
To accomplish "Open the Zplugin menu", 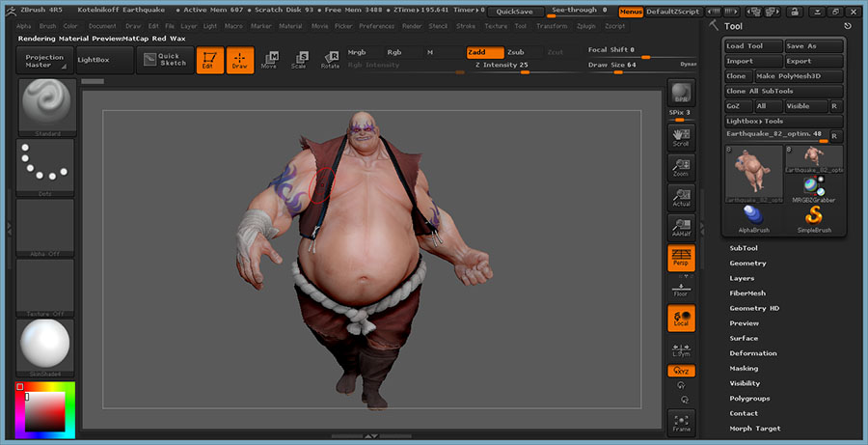I will (586, 26).
